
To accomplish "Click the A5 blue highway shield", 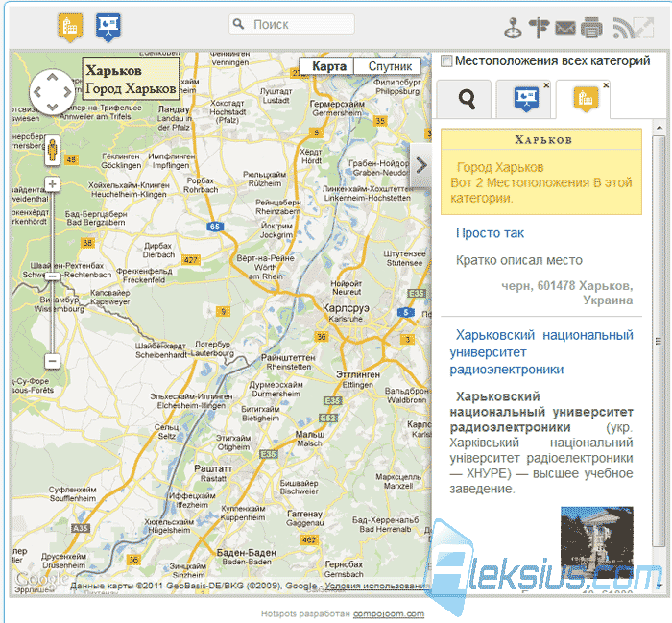I will point(405,312).
